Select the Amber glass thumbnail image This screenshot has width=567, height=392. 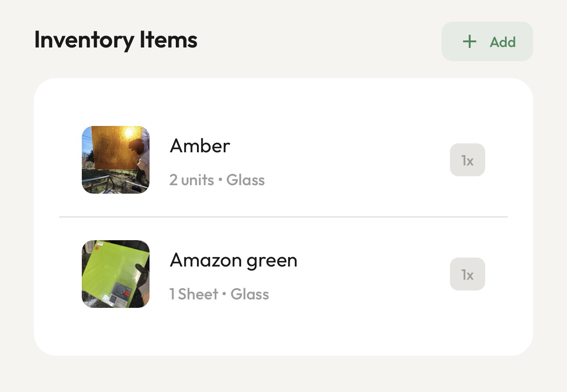(x=115, y=160)
